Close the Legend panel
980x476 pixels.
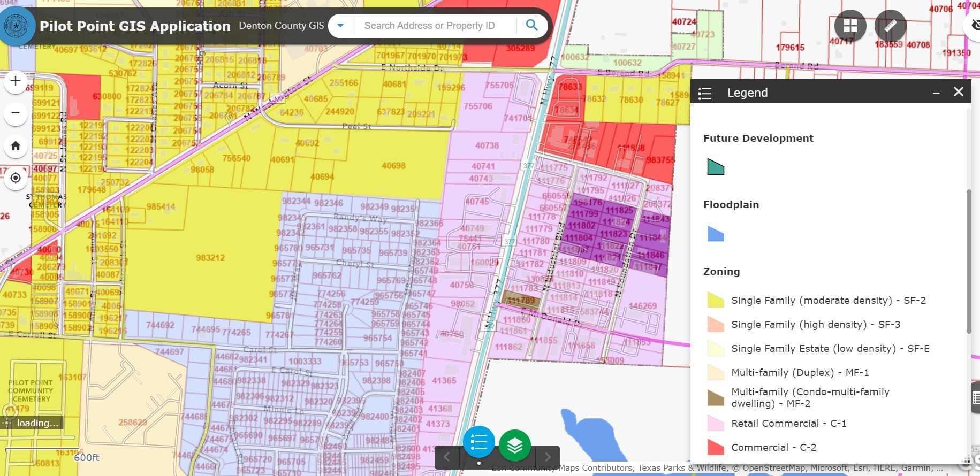tap(959, 92)
